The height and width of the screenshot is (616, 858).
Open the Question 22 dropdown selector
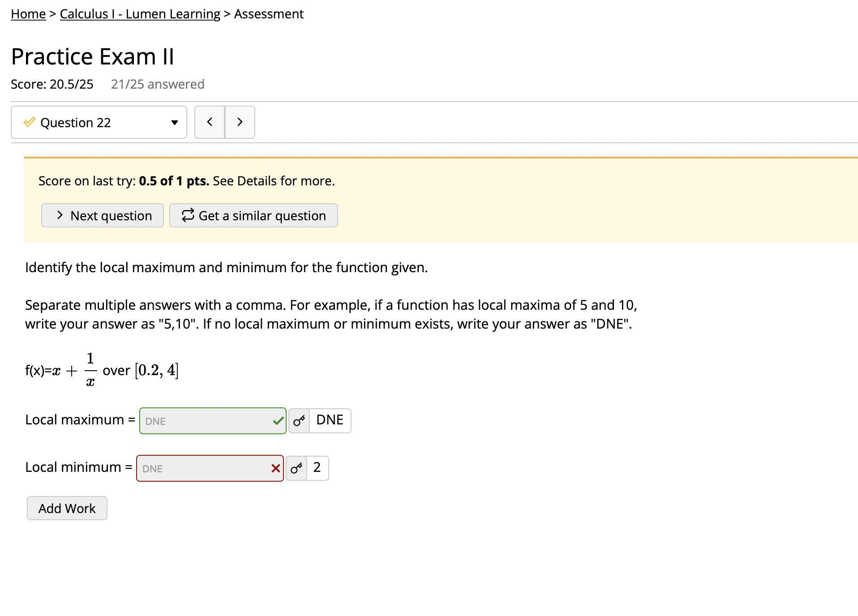pos(99,122)
